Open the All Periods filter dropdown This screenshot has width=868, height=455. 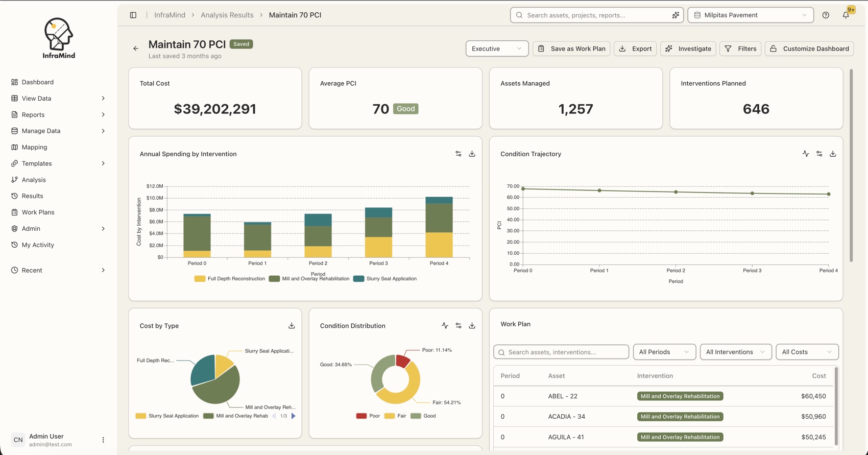pos(664,352)
